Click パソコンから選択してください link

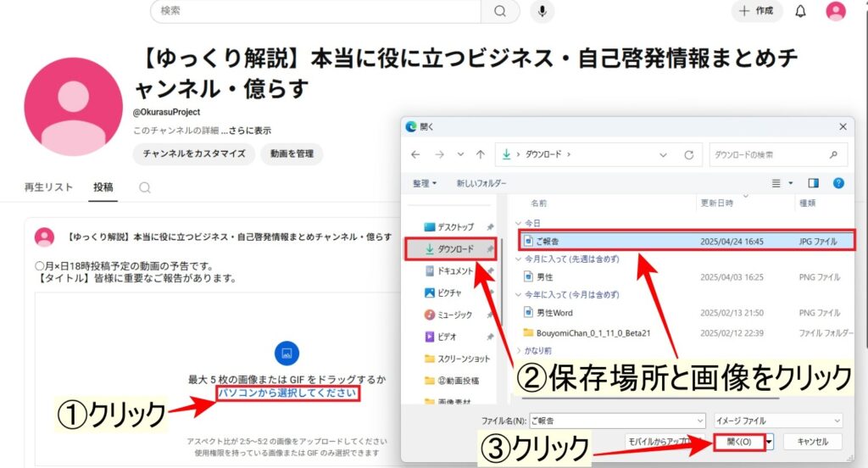coord(287,393)
